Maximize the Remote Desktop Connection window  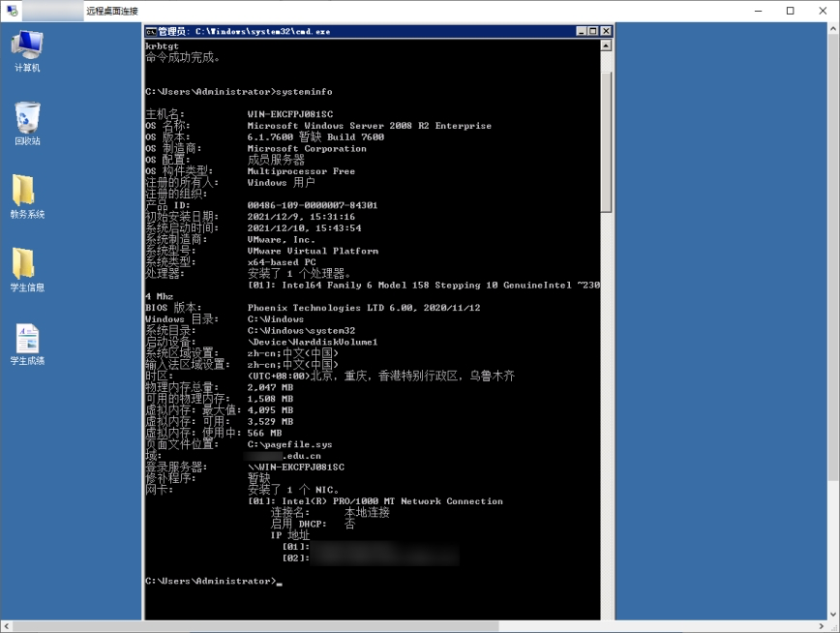[x=791, y=11]
